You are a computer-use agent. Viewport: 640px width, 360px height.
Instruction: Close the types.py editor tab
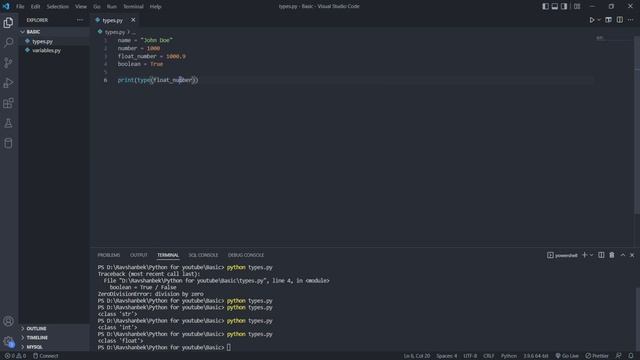click(133, 20)
